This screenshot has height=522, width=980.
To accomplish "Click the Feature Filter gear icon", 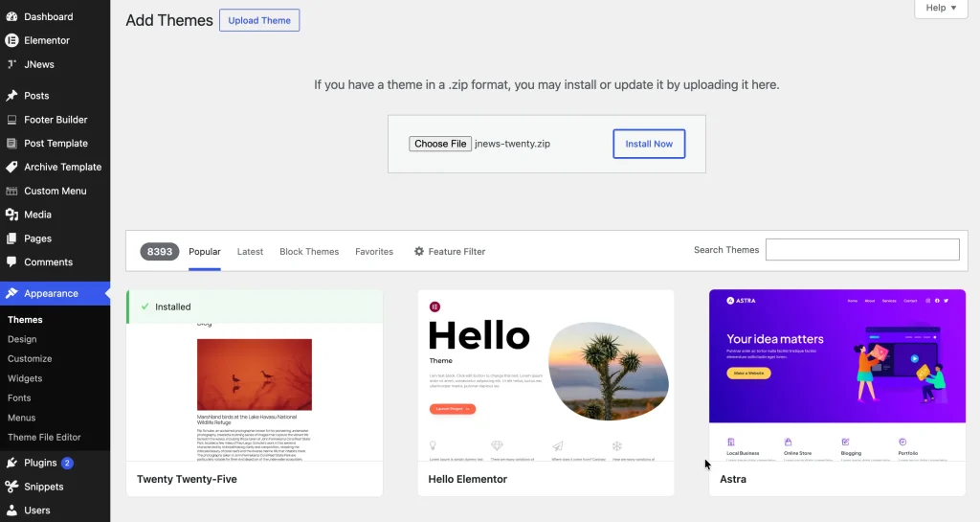I will click(x=419, y=251).
